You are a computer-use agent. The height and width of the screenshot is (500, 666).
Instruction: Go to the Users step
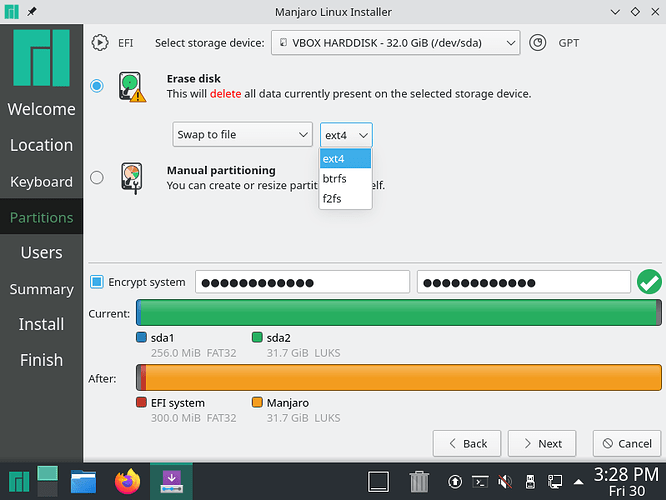click(x=41, y=253)
